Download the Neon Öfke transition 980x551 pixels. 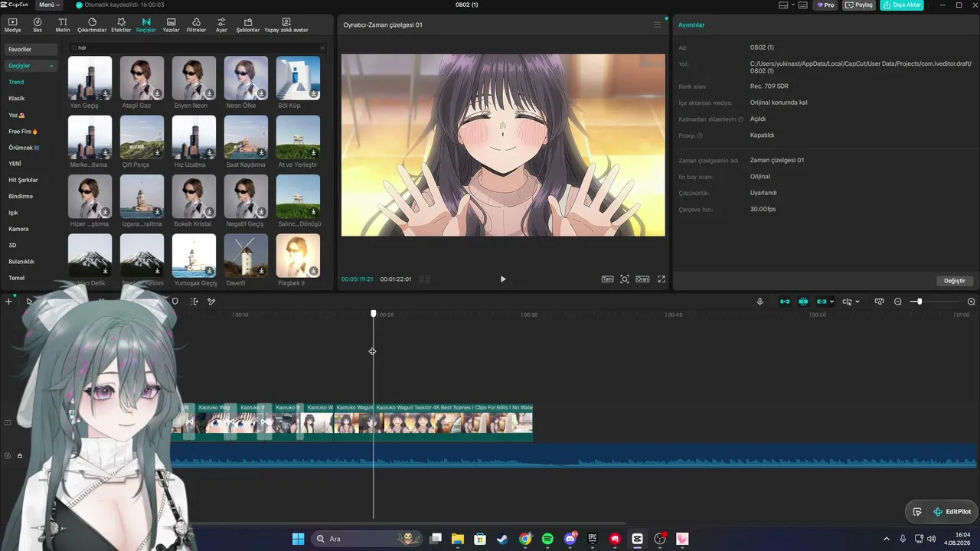[262, 93]
